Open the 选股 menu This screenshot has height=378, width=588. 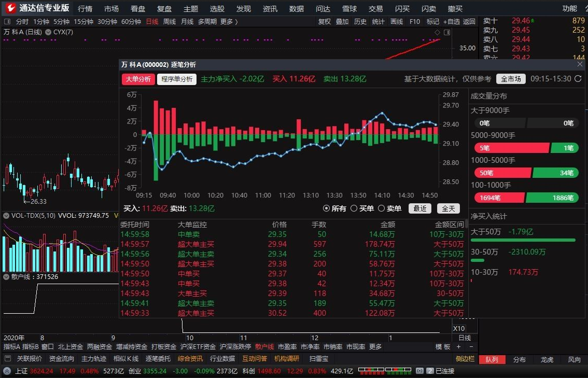(x=217, y=8)
